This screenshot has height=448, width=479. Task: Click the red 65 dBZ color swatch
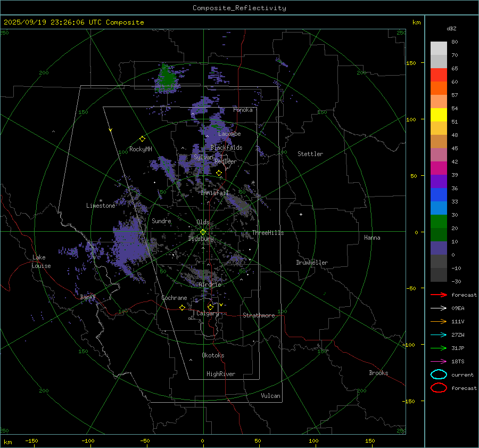tap(439, 75)
